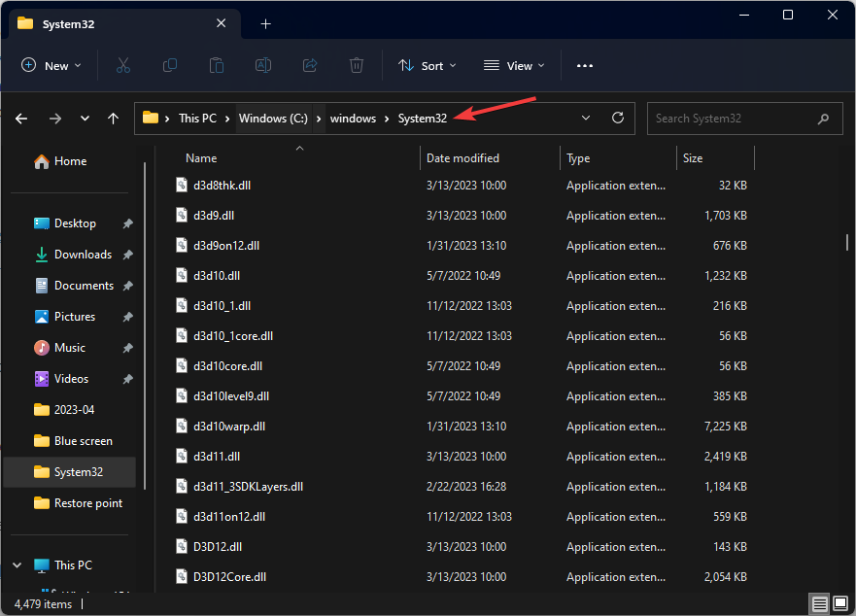Refresh the folder view
856x616 pixels.
pos(618,118)
